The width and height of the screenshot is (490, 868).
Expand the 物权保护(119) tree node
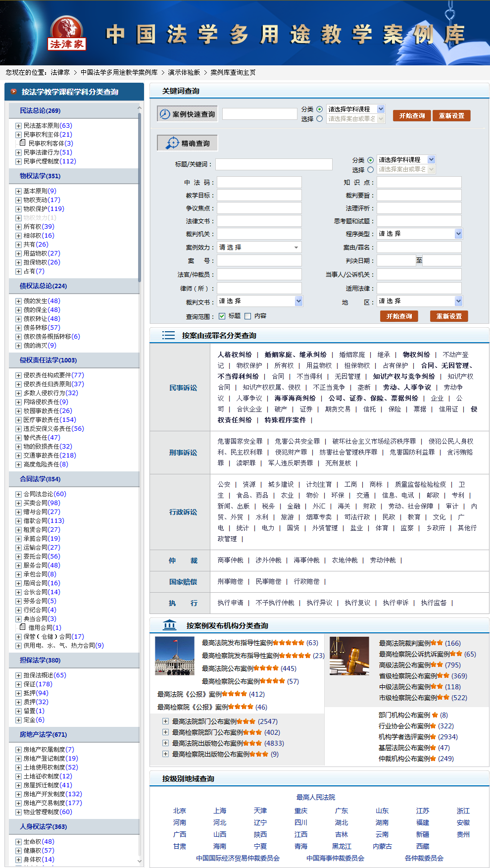pyautogui.click(x=18, y=209)
